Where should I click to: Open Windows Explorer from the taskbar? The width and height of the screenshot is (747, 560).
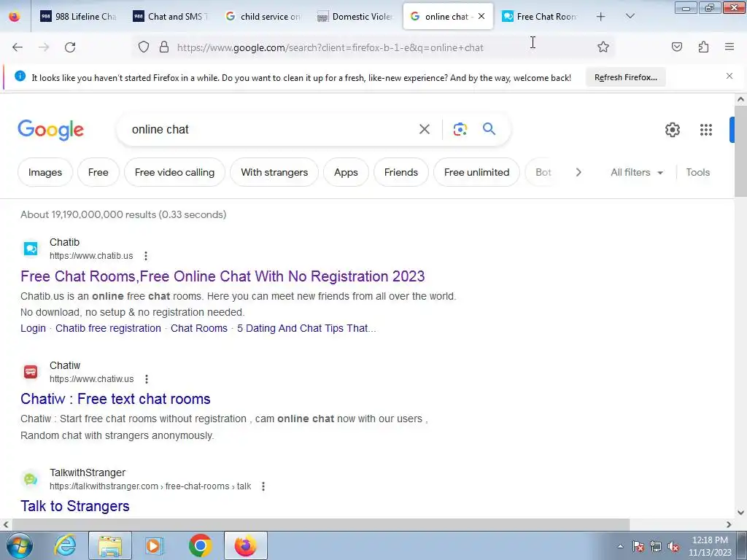pos(110,545)
